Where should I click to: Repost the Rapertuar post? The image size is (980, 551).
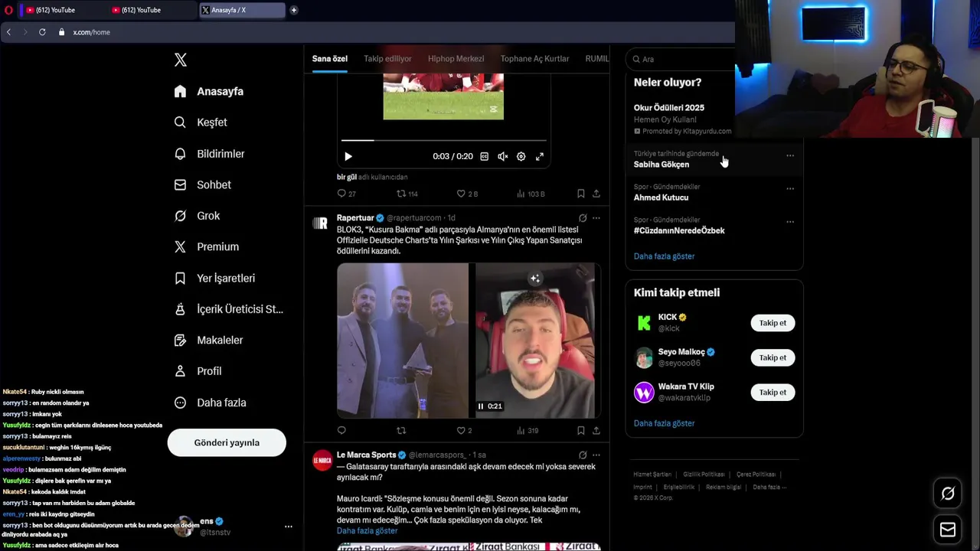pos(401,431)
